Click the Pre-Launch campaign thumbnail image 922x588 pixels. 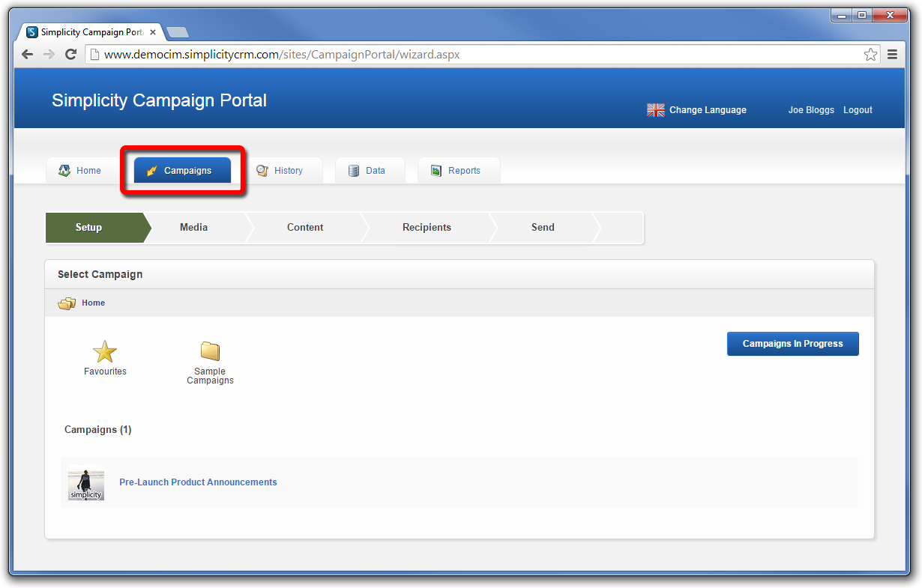86,482
